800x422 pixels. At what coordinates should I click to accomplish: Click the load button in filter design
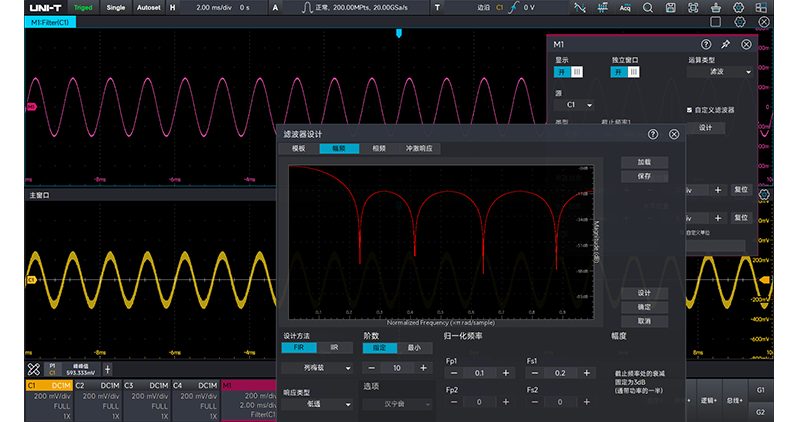coord(644,162)
